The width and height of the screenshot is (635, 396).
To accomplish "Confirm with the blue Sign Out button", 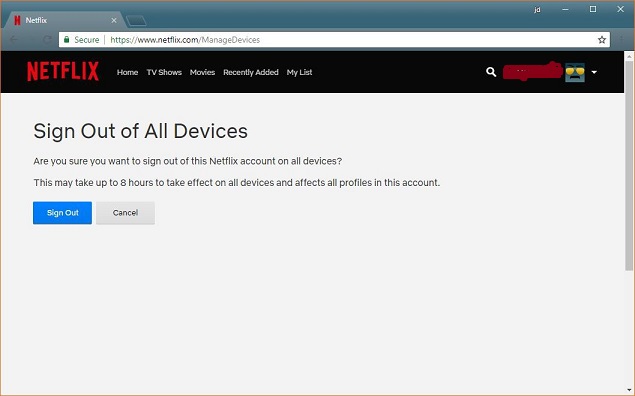I will pyautogui.click(x=62, y=213).
